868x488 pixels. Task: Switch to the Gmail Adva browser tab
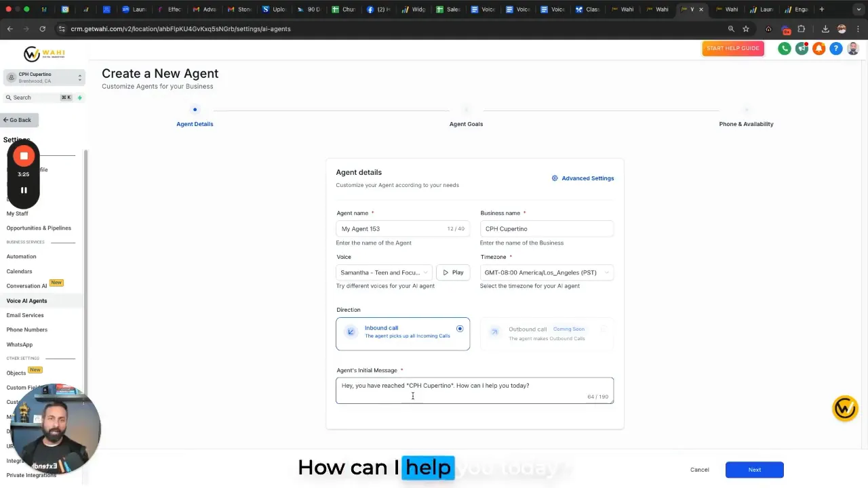point(204,9)
